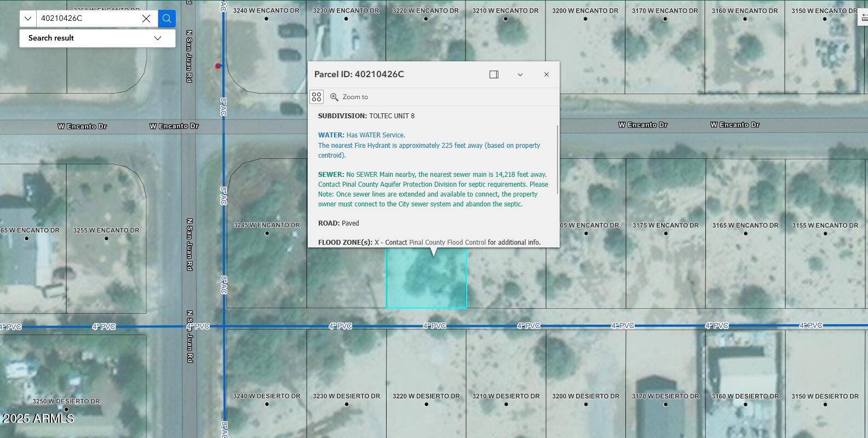
Task: Click parcel dot at 3170 W DESIERTO DR
Action: point(665,405)
